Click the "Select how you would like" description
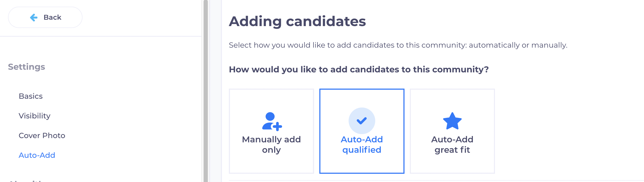Screen dimensions: 644x182 tap(398, 45)
